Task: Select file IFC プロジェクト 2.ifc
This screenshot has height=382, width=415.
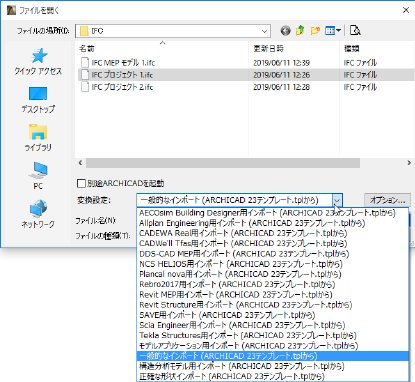Action: click(122, 87)
